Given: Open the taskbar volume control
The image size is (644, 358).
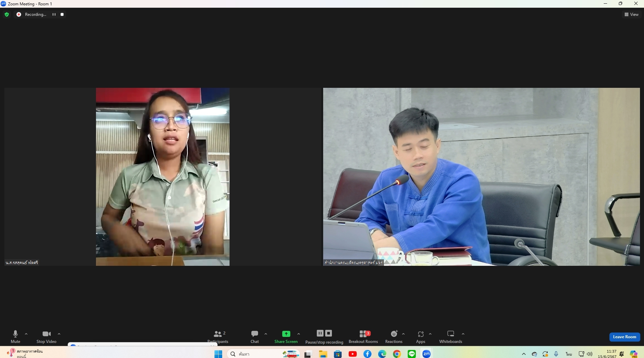Looking at the screenshot, I should click(590, 354).
